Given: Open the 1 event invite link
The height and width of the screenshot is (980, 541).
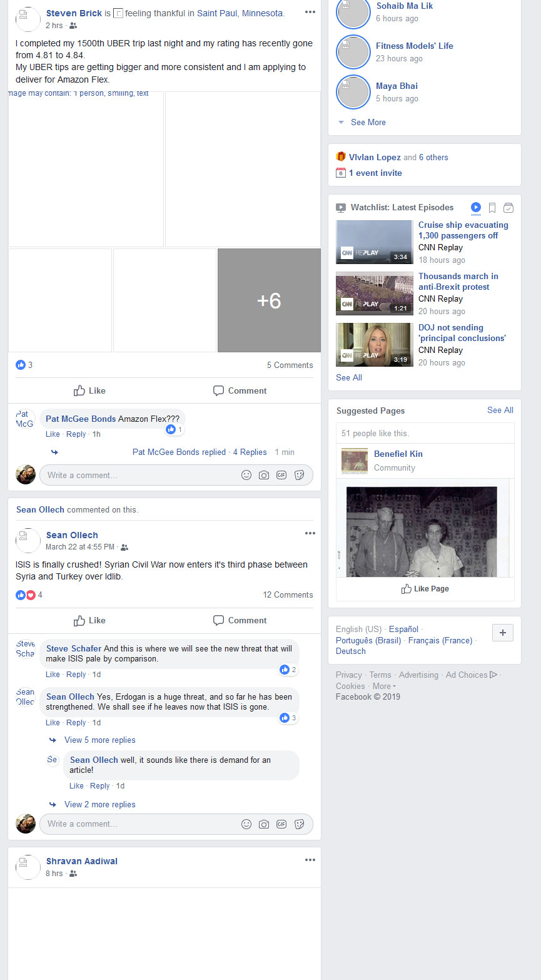Looking at the screenshot, I should tap(375, 173).
